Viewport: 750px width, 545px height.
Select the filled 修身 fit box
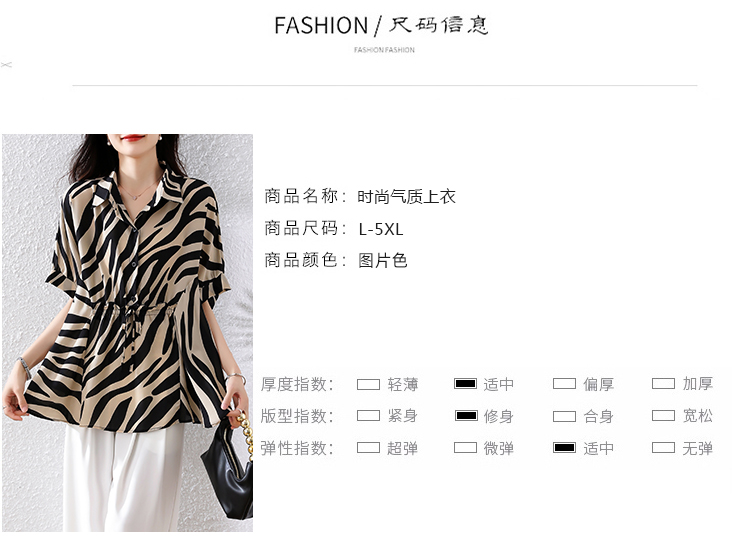coord(466,415)
